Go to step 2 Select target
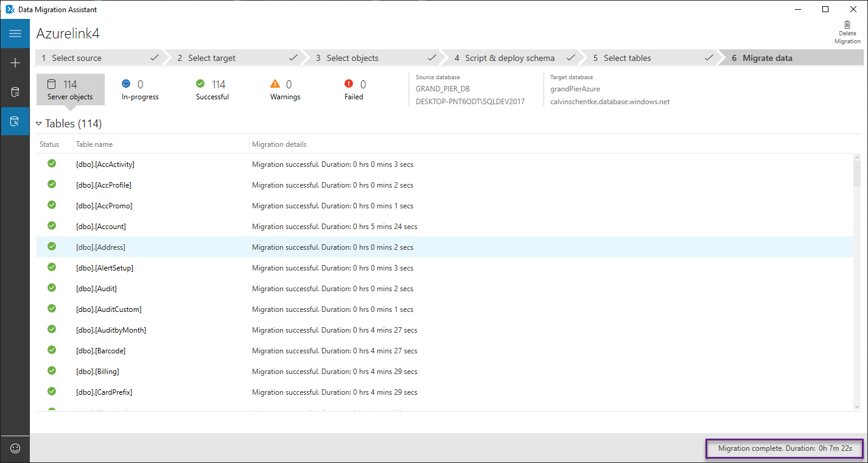The width and height of the screenshot is (868, 463). (x=237, y=58)
